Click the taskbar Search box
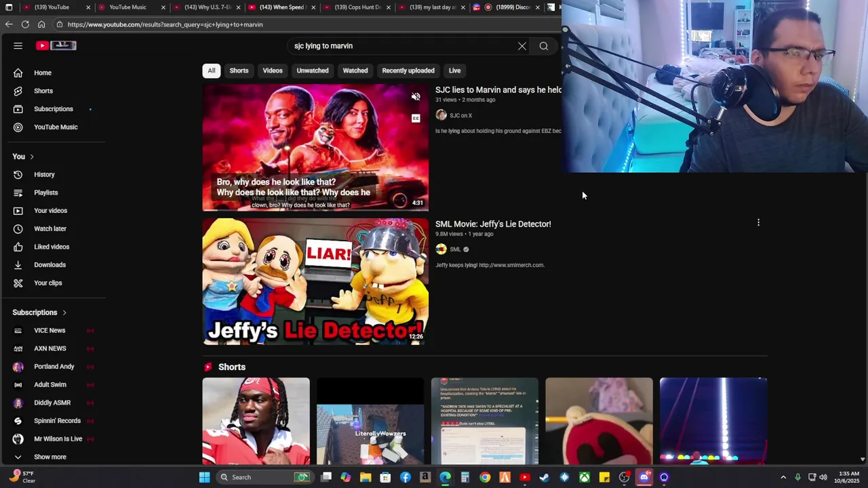Screen dimensions: 868x488 [264, 477]
